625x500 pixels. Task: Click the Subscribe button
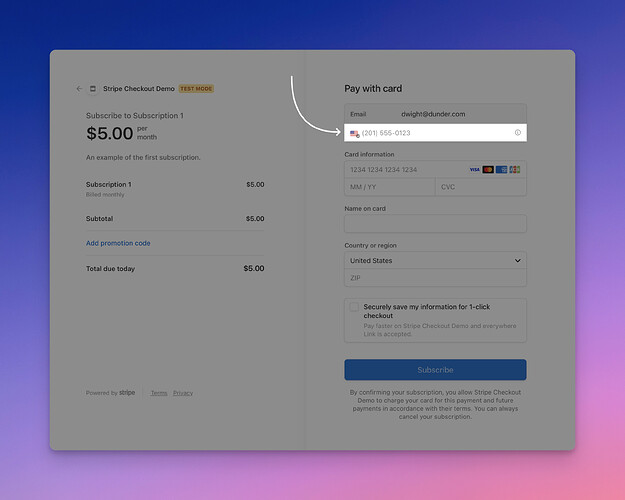click(435, 370)
